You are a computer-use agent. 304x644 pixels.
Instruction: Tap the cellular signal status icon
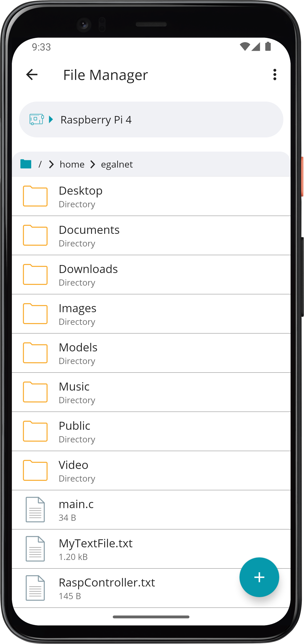coord(255,47)
